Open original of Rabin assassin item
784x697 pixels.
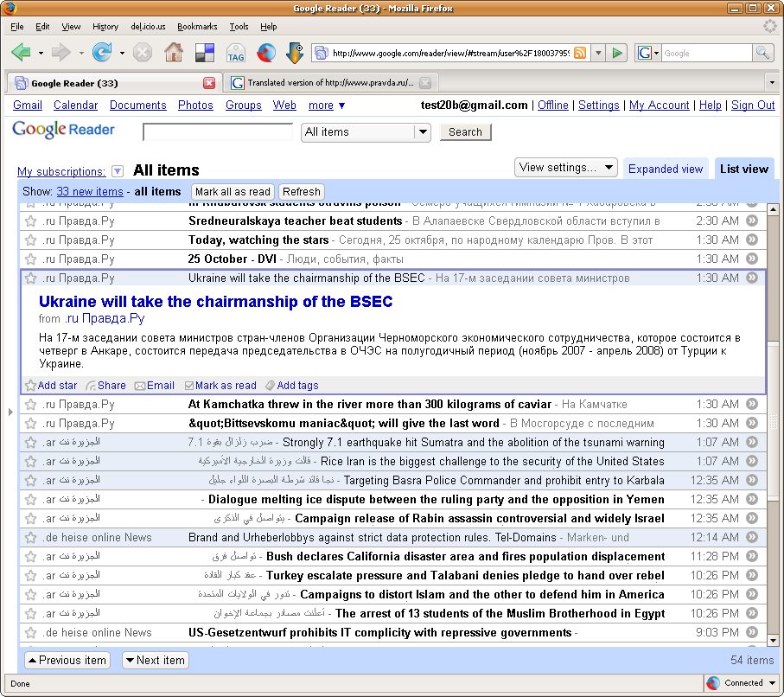pyautogui.click(x=752, y=518)
